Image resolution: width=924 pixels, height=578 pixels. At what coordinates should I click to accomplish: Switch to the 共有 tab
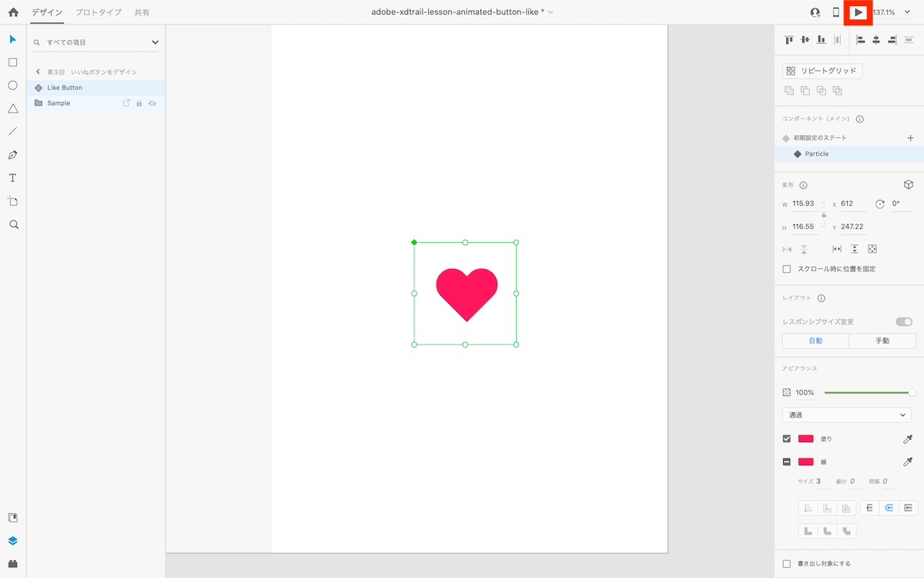(142, 12)
